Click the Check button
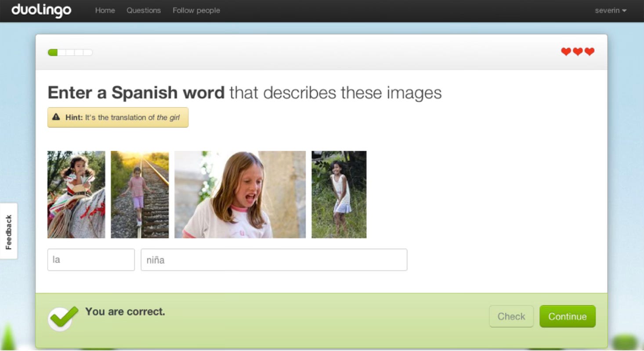 tap(511, 316)
